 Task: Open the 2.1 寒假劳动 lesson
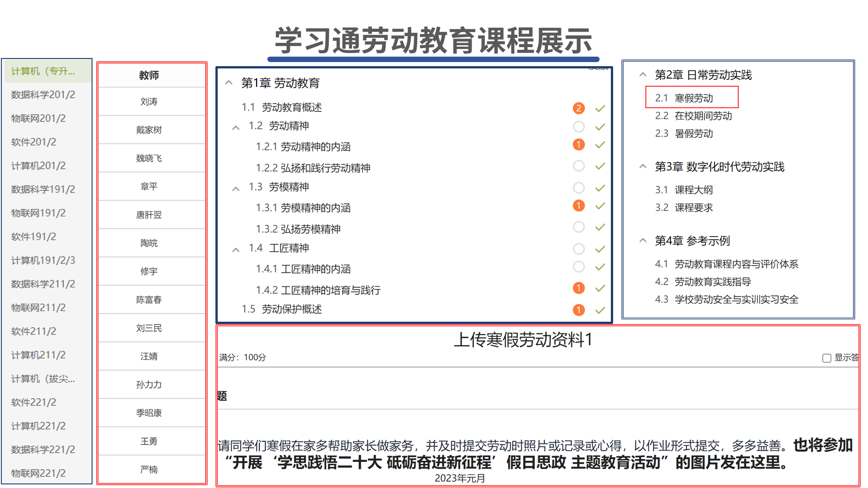pyautogui.click(x=692, y=98)
